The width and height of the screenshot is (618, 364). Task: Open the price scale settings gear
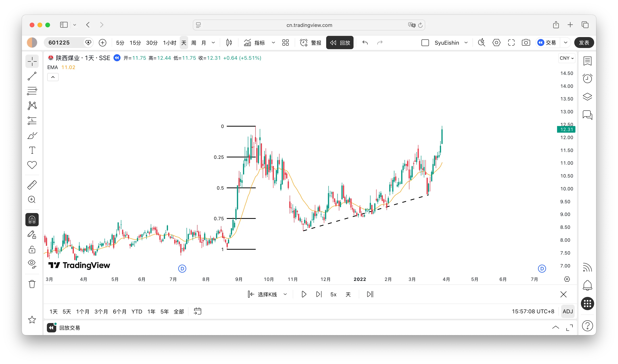[567, 279]
